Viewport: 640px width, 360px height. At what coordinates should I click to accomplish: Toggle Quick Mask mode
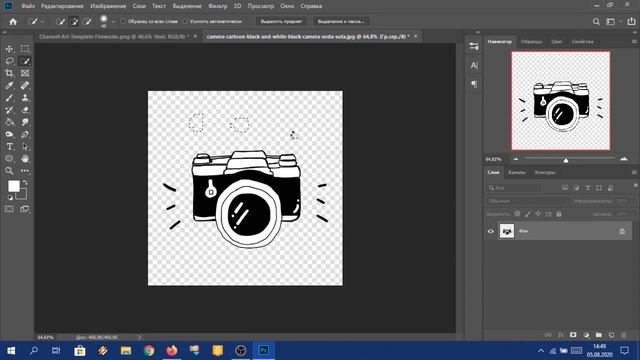point(9,209)
